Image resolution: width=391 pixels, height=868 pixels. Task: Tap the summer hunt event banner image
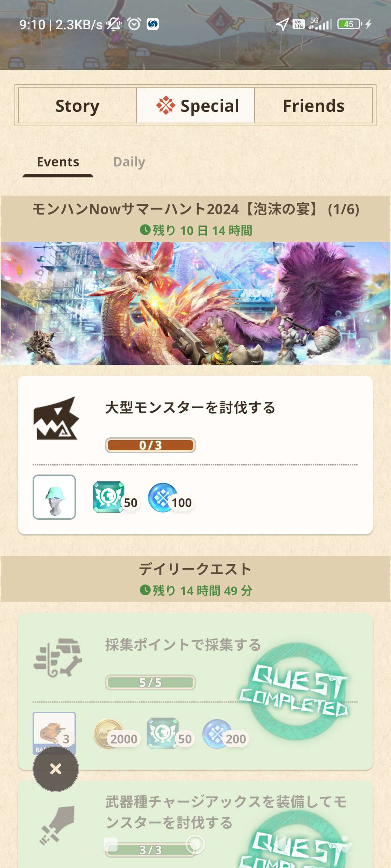(x=195, y=303)
